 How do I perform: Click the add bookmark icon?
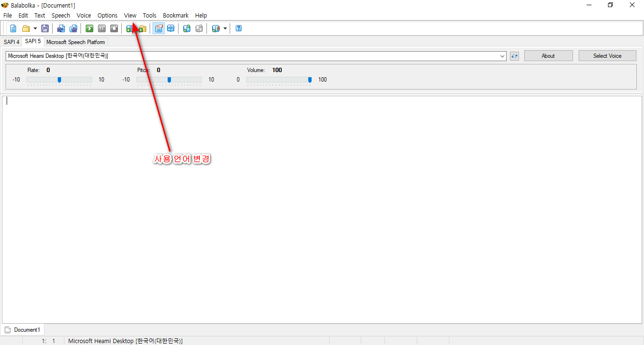coord(187,28)
